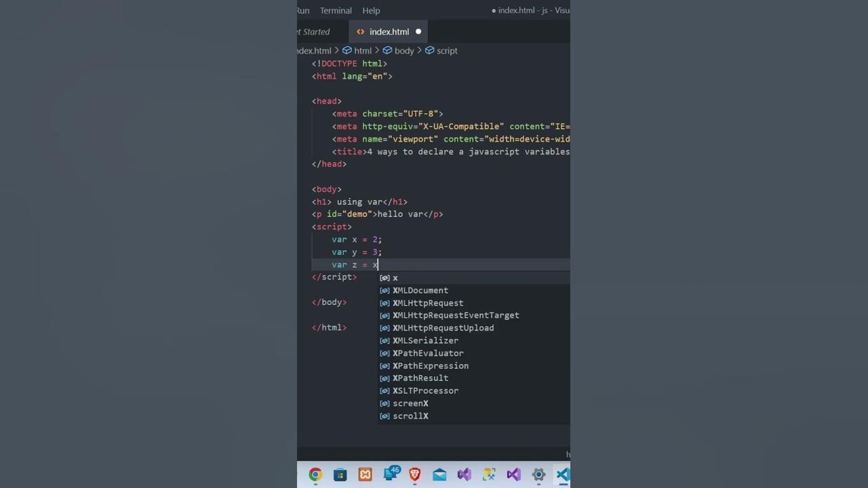Open the Terminal menu

(x=336, y=10)
